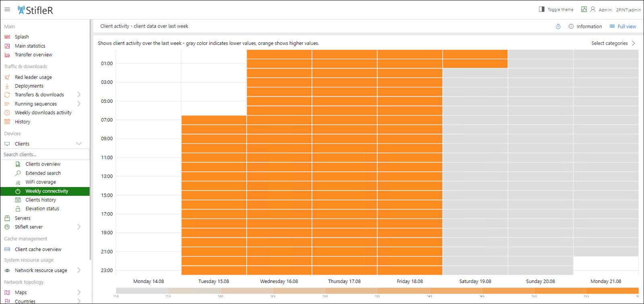
Task: Switch to Full view
Action: coord(623,27)
